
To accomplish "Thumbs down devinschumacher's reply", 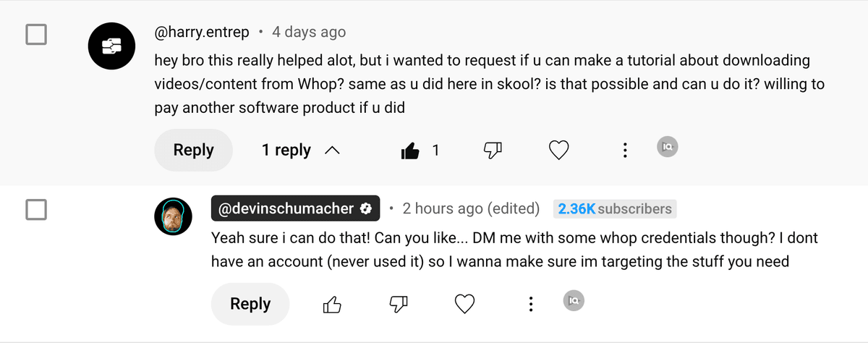I will pos(399,305).
